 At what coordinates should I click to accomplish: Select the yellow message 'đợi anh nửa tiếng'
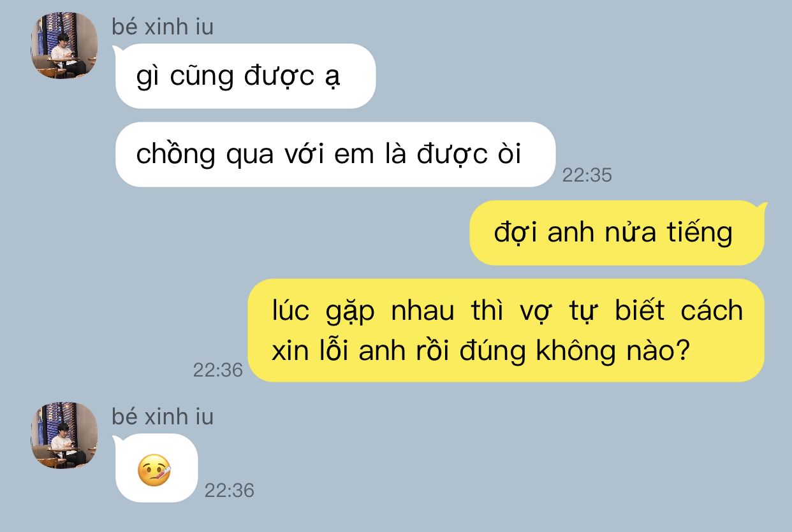(617, 233)
